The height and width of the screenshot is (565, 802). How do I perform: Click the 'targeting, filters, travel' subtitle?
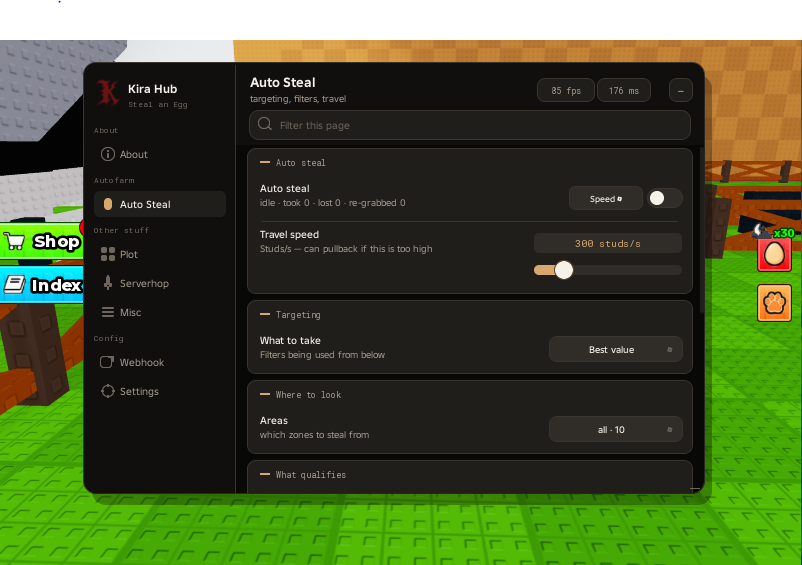(298, 99)
